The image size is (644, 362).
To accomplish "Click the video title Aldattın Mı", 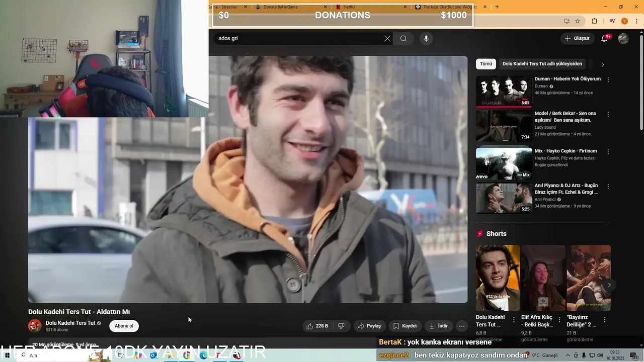I will point(79,312).
